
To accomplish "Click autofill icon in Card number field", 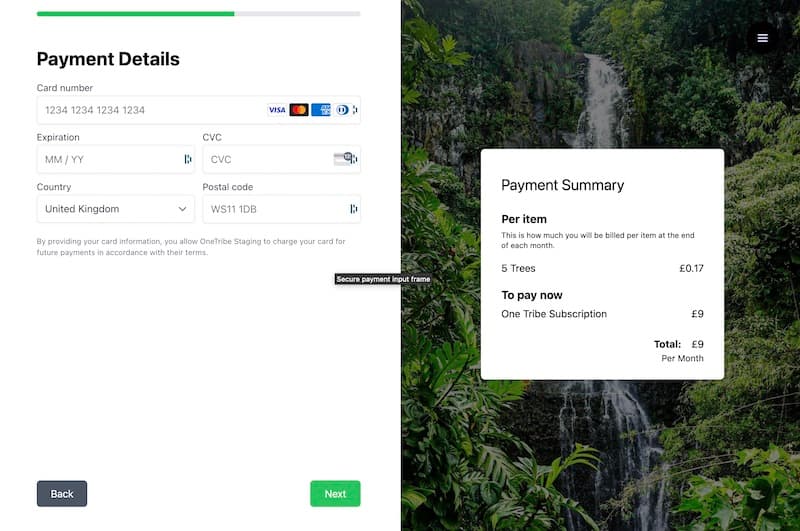I will tap(355, 110).
